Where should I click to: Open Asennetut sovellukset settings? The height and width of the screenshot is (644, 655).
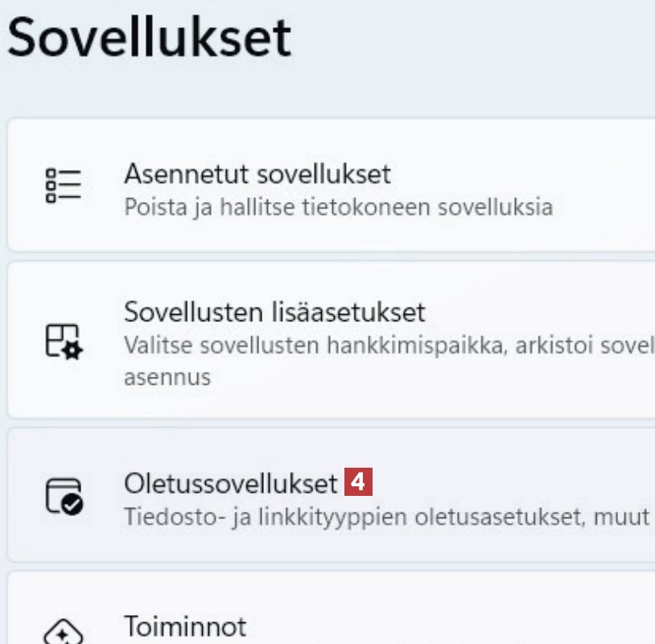257,173
